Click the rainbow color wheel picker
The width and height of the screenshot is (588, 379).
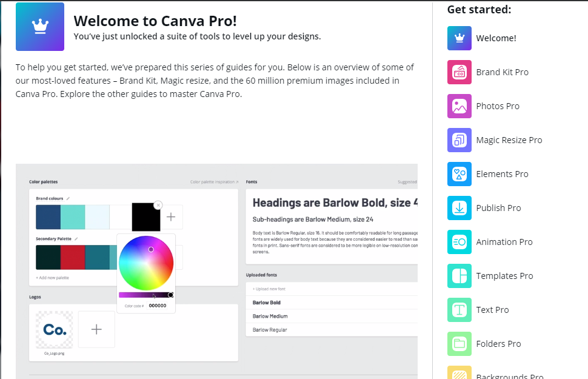coord(146,263)
